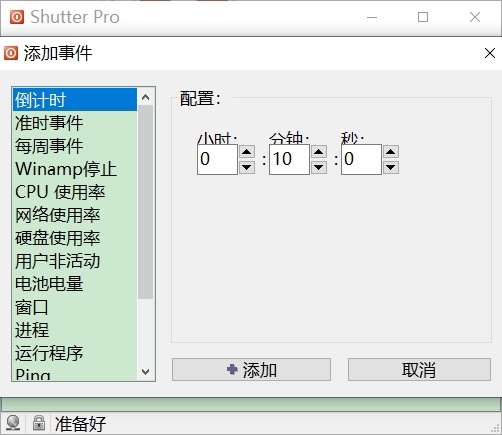The image size is (502, 435).
Task: Close the 添加事件 dialog
Action: tap(490, 53)
